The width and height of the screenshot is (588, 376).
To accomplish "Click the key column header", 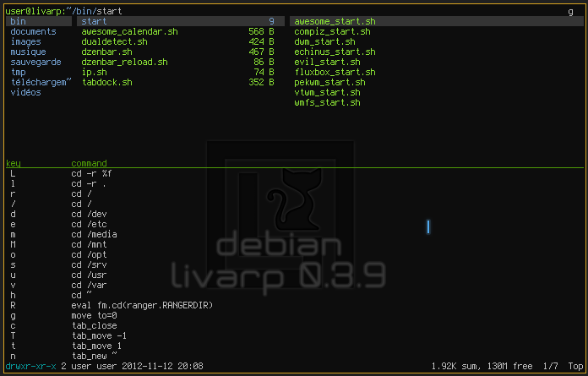I will 14,163.
